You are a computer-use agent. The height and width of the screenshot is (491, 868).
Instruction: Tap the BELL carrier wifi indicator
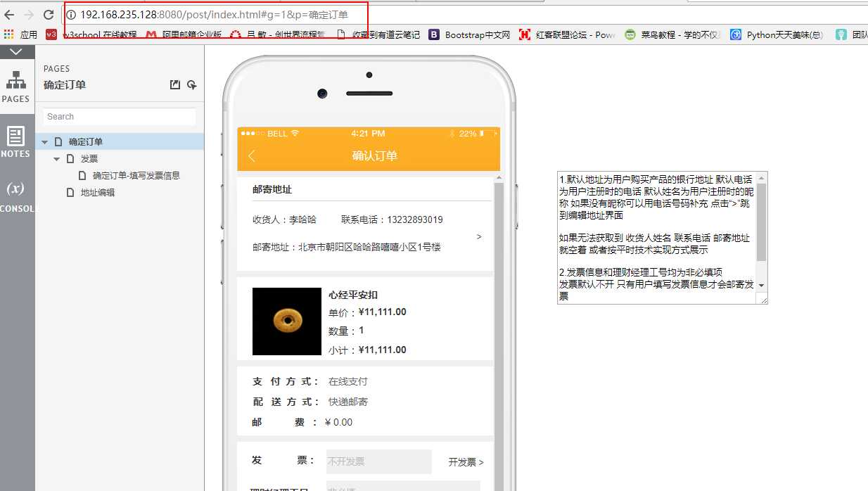pos(270,134)
